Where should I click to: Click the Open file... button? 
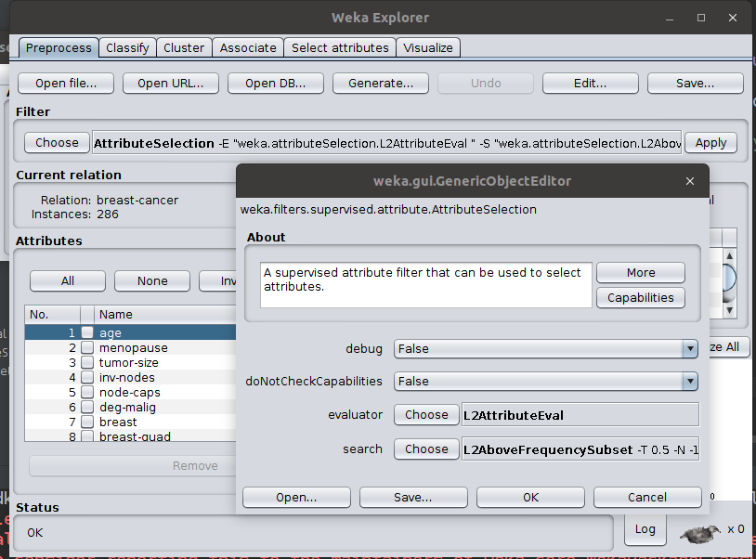coord(66,84)
